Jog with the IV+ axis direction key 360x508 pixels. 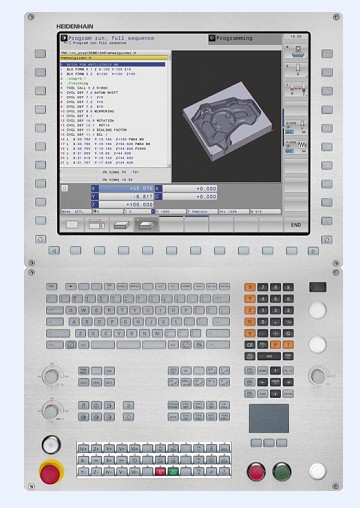tap(83, 449)
